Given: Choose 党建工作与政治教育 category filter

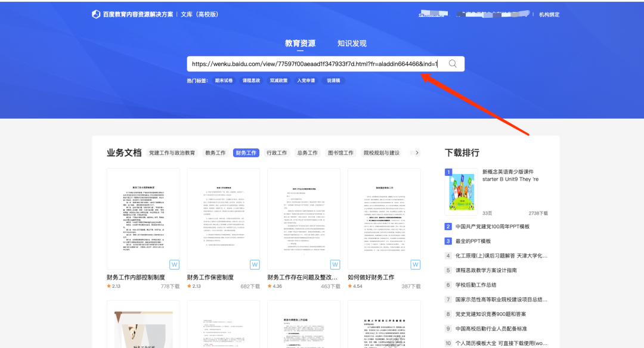Looking at the screenshot, I should (172, 153).
